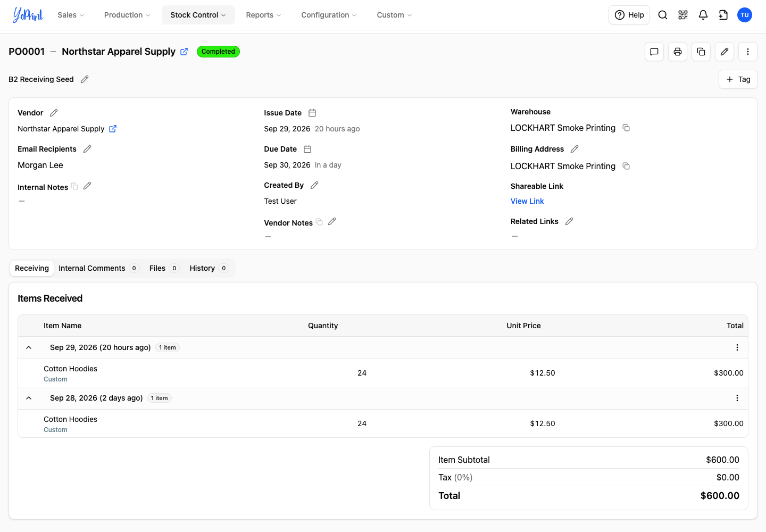Screen dimensions: 766x532
Task: Open vendor external link beside PO title
Action: pyautogui.click(x=184, y=52)
